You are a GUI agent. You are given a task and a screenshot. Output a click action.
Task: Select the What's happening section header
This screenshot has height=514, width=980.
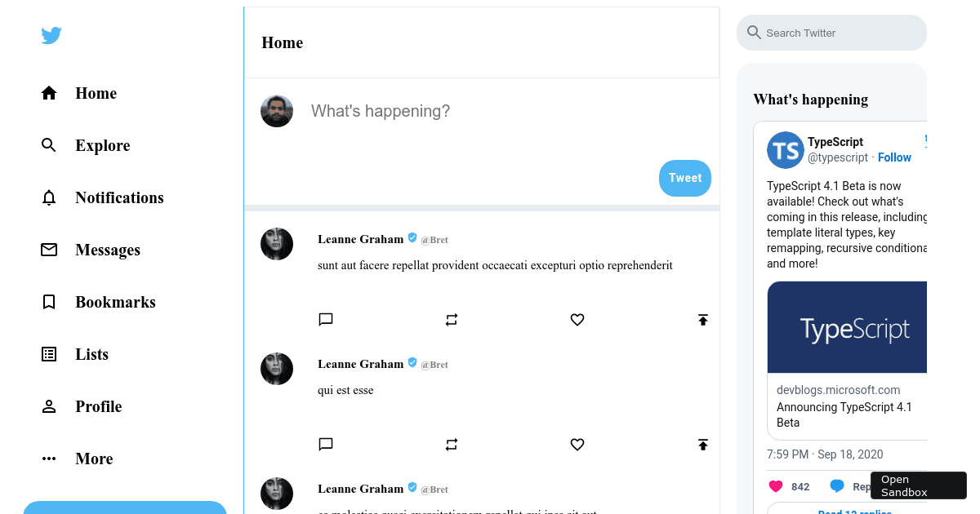click(810, 99)
